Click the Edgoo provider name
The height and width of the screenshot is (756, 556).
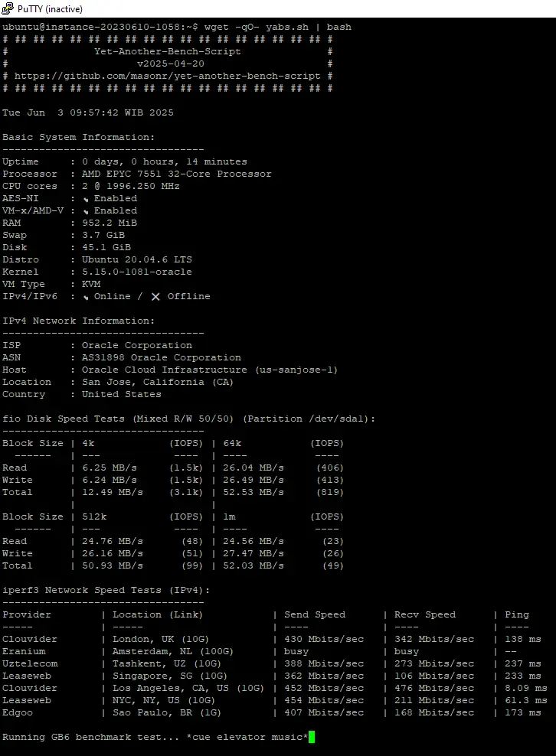click(x=18, y=712)
